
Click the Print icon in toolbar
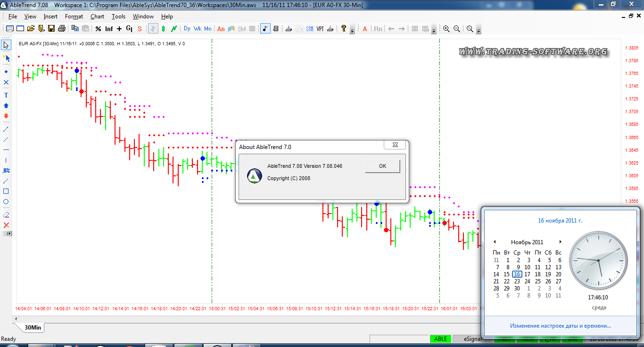(x=62, y=29)
